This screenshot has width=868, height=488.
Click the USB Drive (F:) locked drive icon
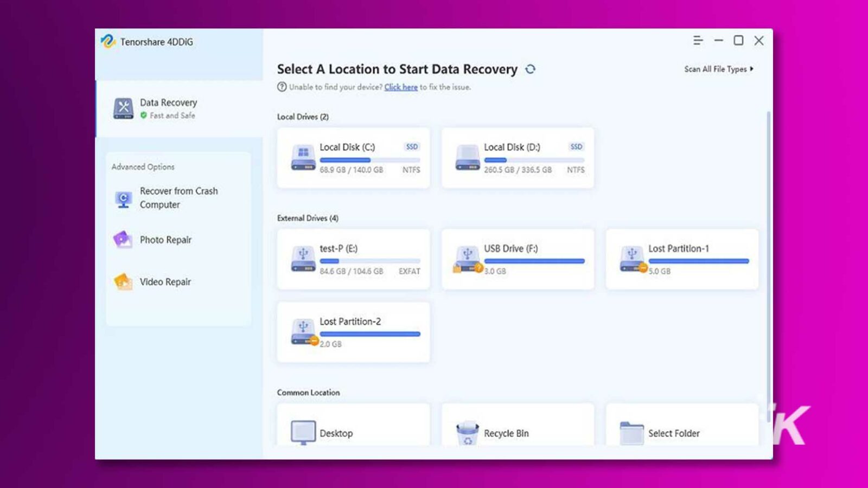[x=468, y=259]
